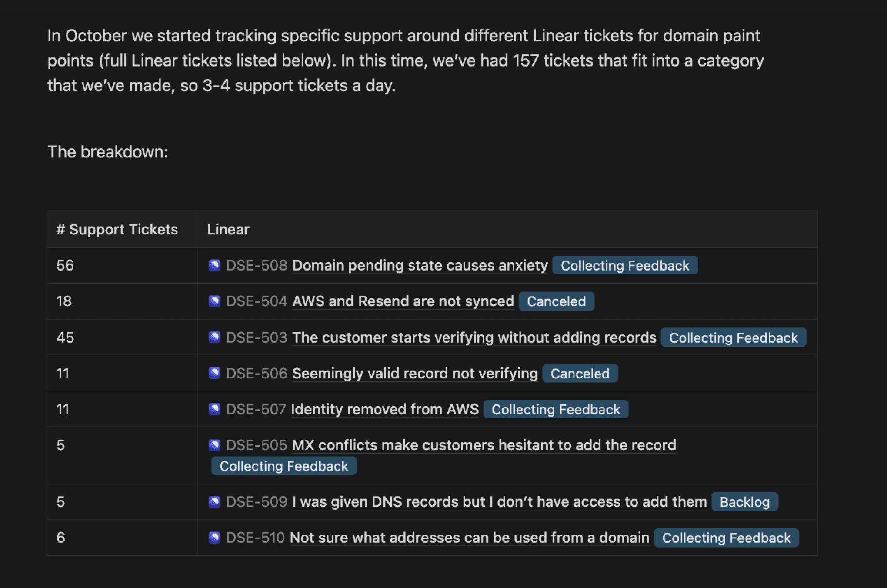Click the Linear icon beside DSE-504
This screenshot has width=887, height=588.
click(214, 301)
